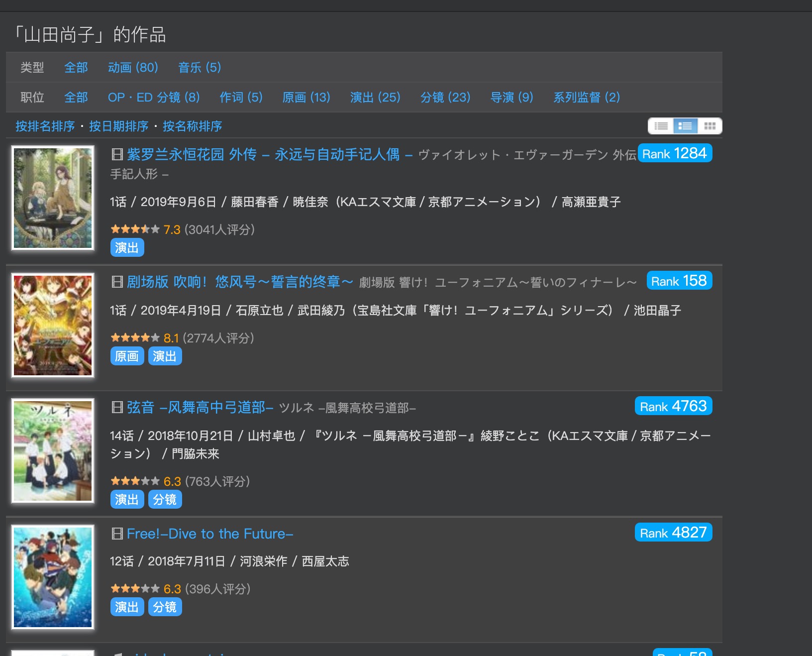Screen dimensions: 812x656
Task: Click the film icon beside 紫罗兰永恒花园 外传
Action: tap(118, 154)
